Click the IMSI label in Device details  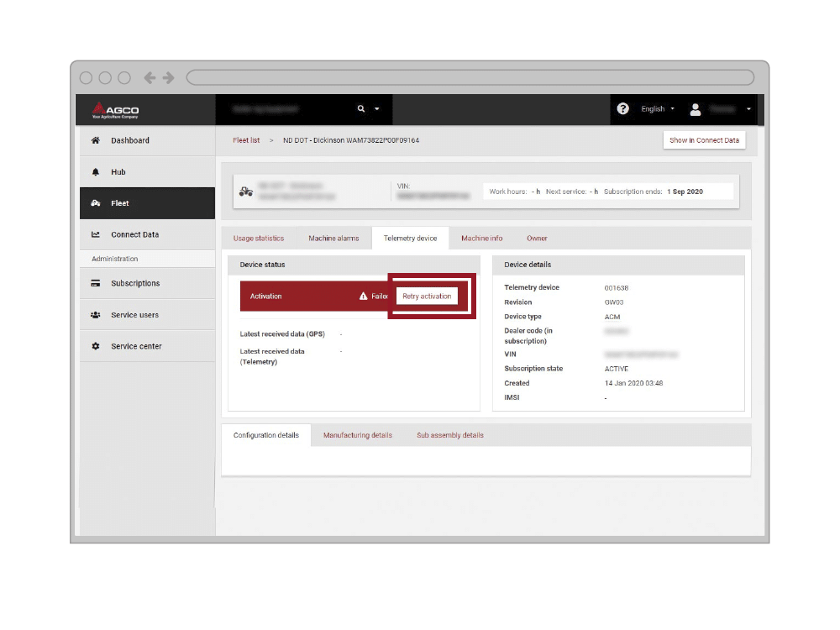[x=512, y=397]
